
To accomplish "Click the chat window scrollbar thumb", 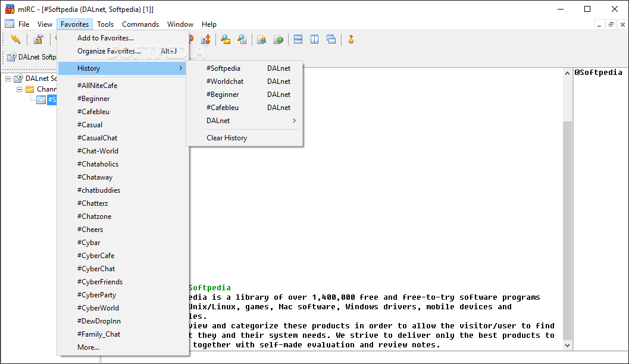I will 567,230.
